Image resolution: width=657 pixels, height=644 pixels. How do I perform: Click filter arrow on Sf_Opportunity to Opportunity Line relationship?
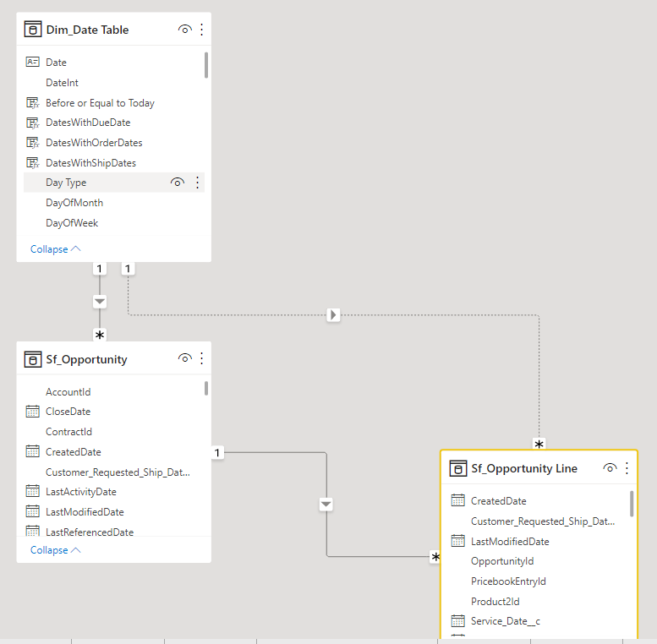pos(326,505)
